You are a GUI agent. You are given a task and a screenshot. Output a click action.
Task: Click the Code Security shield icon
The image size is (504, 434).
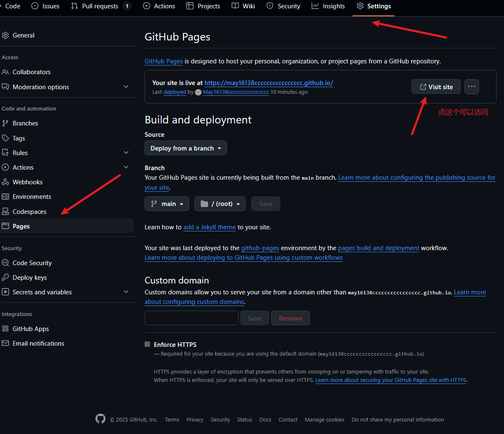5,263
